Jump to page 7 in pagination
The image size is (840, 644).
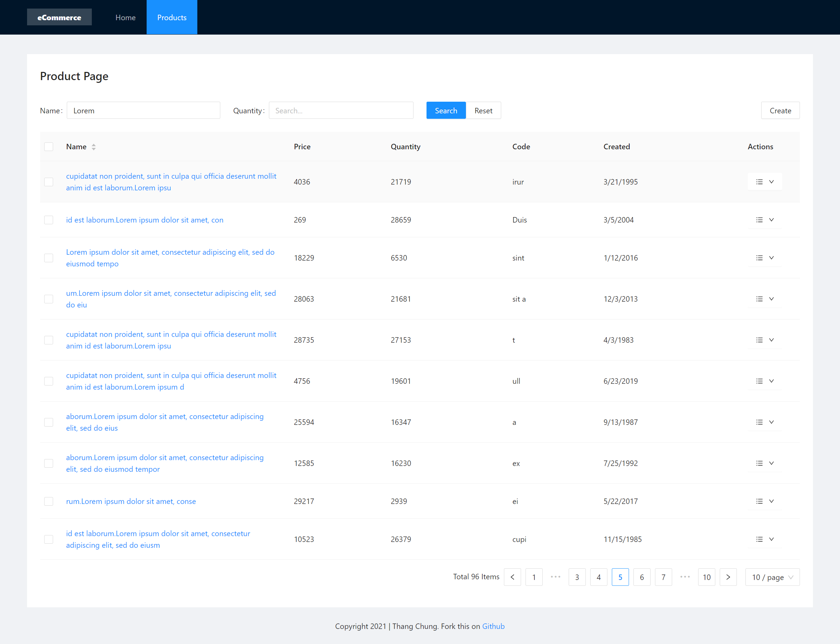663,577
